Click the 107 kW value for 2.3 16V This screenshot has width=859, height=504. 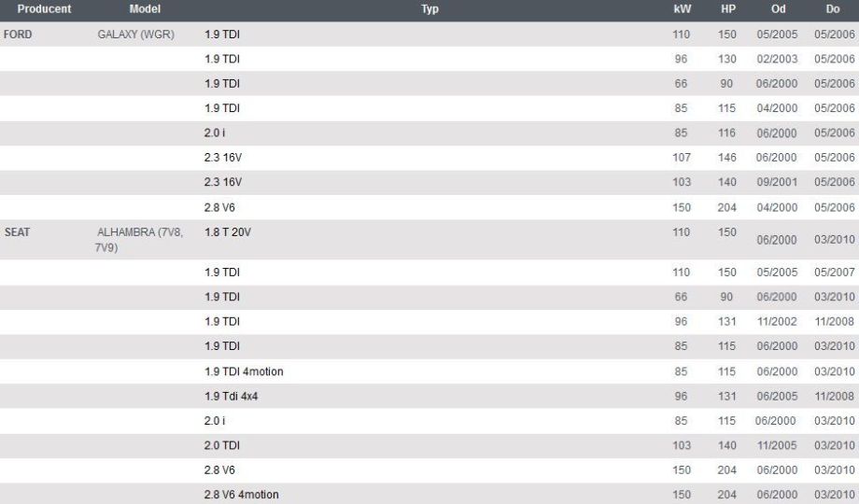tap(682, 158)
